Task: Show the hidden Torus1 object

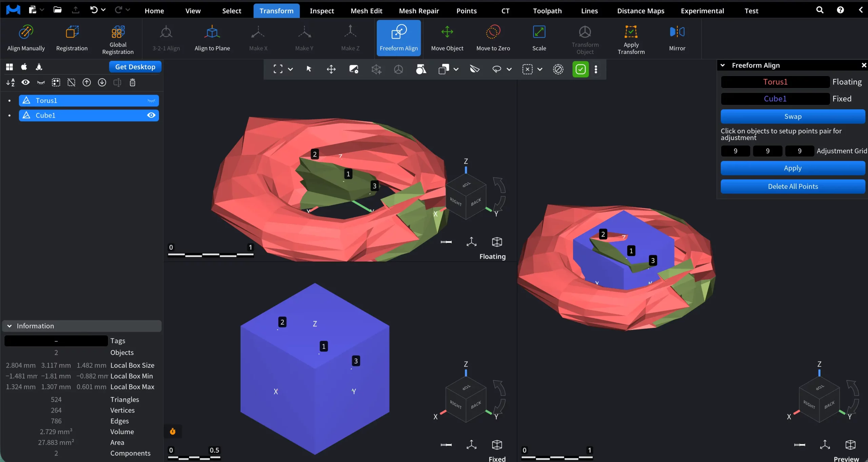Action: coord(152,100)
